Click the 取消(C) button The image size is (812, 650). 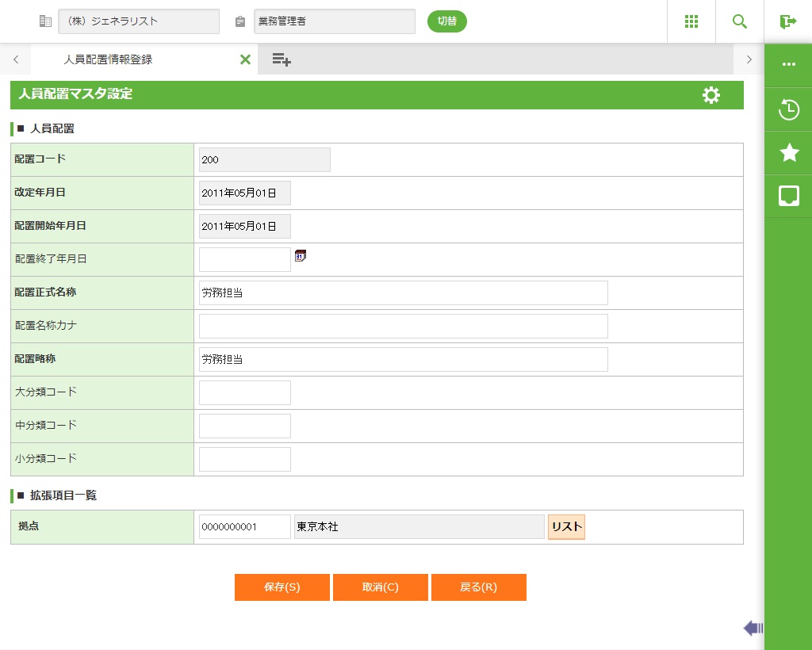[380, 587]
